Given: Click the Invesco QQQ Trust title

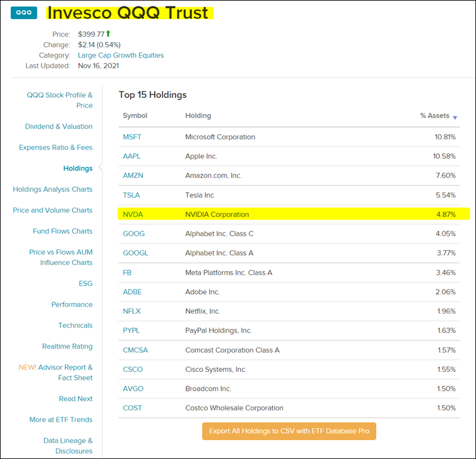Looking at the screenshot, I should [128, 13].
